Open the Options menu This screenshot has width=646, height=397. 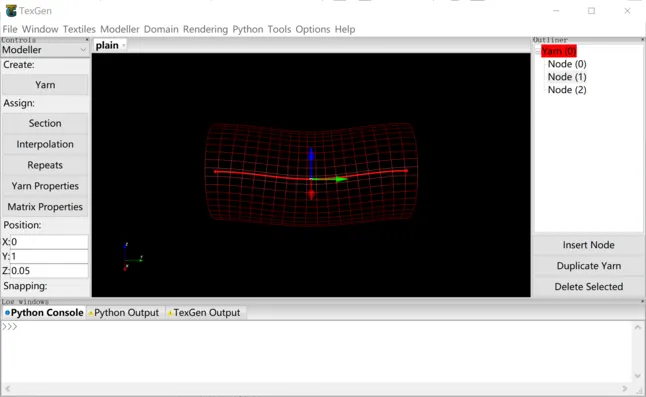pyautogui.click(x=313, y=29)
